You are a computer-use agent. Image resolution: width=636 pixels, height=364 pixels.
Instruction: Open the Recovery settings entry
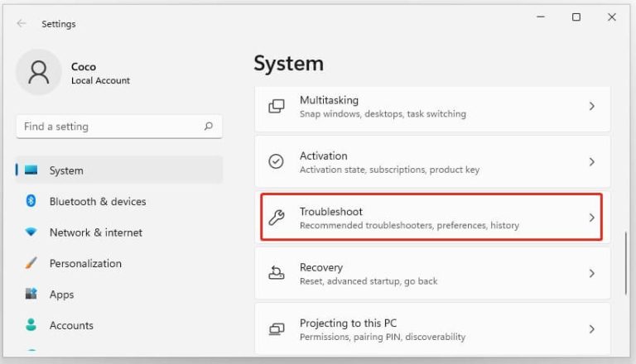[x=432, y=273]
